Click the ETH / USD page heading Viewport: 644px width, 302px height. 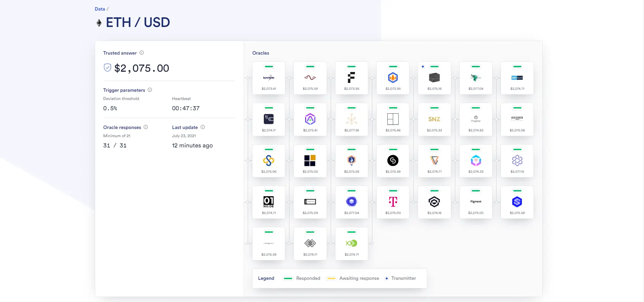(138, 23)
